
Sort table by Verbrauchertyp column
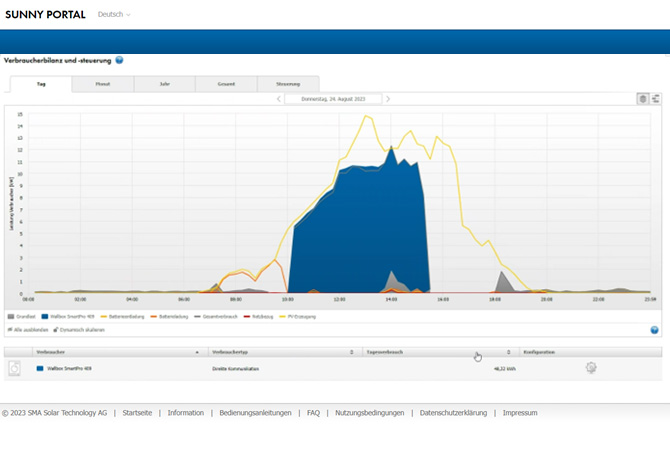click(x=285, y=352)
